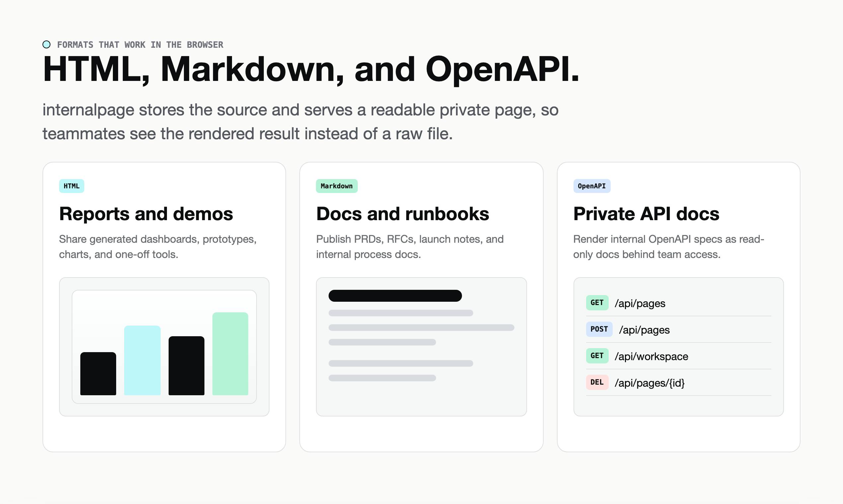Open the /api/pages/{id} endpoint path

point(650,383)
